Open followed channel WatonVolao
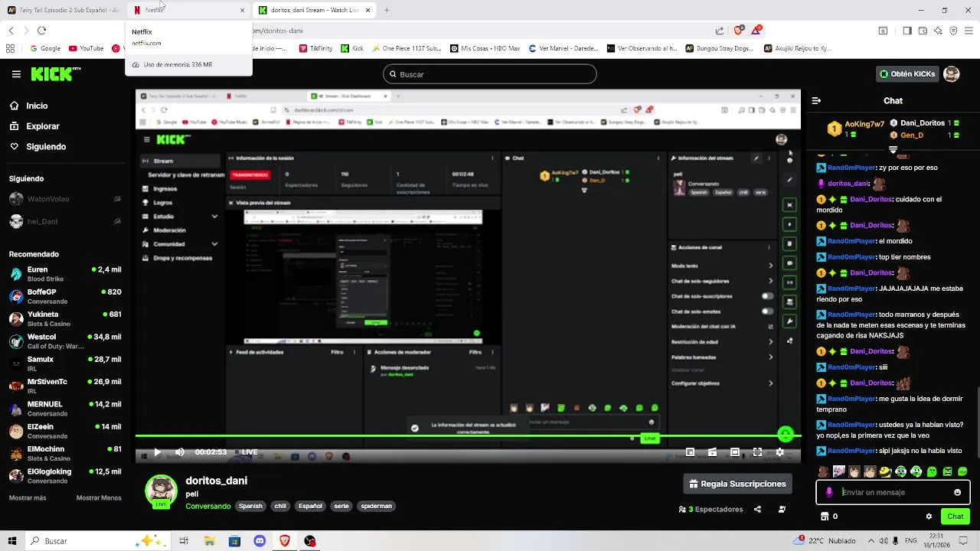Screen dimensions: 980x551 [65, 199]
